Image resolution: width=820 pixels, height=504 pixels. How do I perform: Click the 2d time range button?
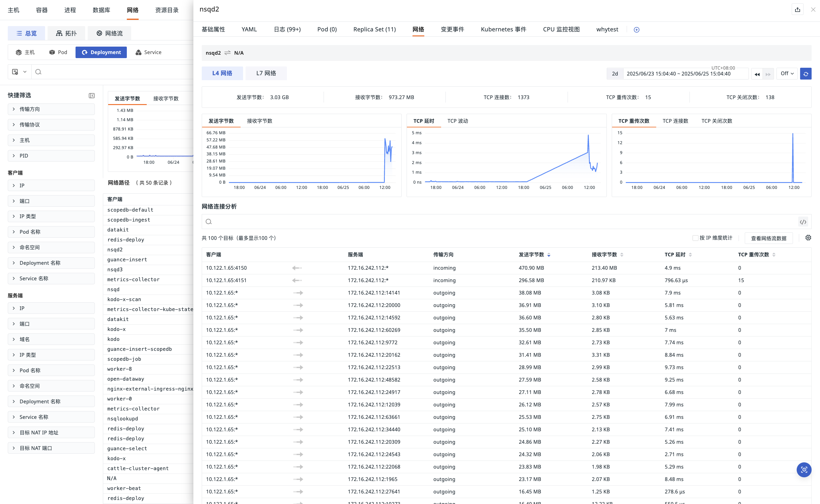[x=615, y=74]
